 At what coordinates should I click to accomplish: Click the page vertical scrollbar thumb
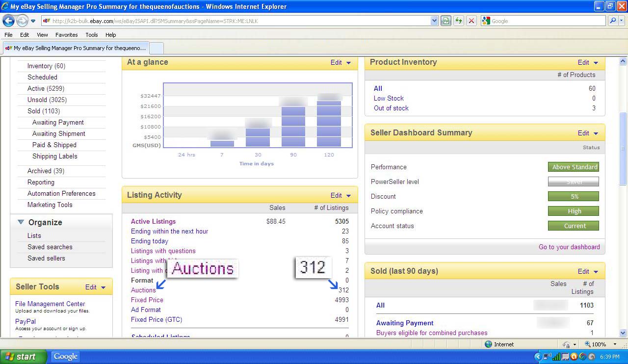623,148
